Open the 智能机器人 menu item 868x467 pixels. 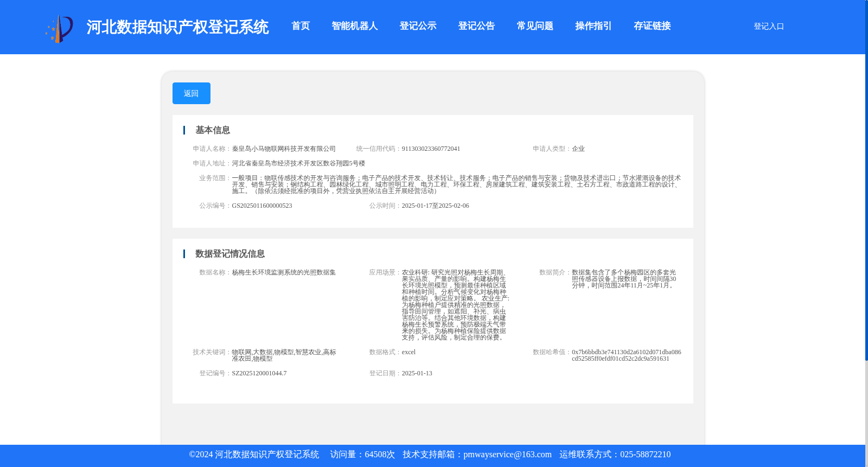click(355, 26)
